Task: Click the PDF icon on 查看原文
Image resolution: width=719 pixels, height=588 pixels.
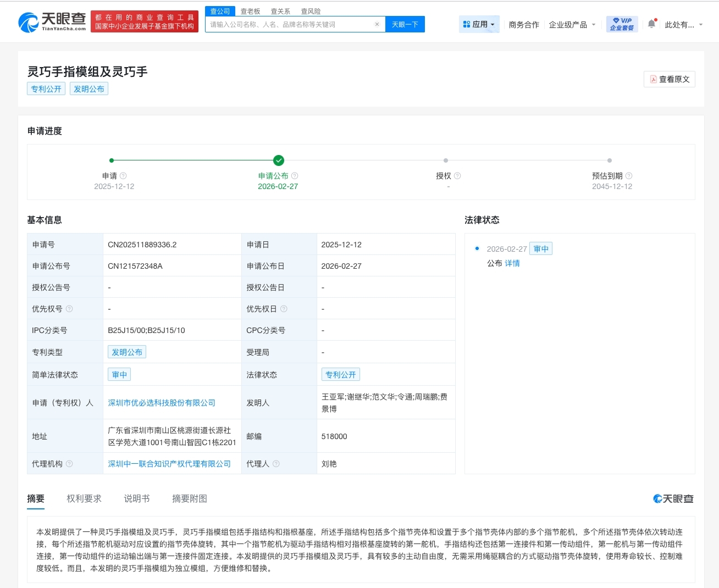Action: [654, 79]
